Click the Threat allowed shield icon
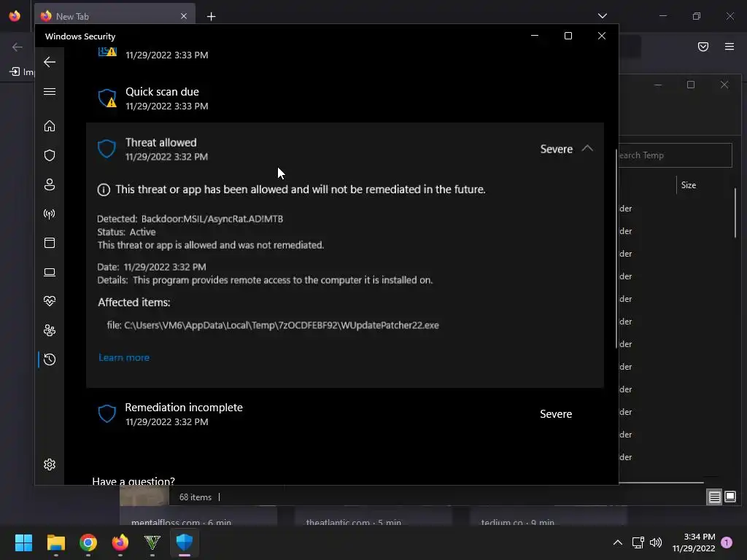747x560 pixels. 107,149
